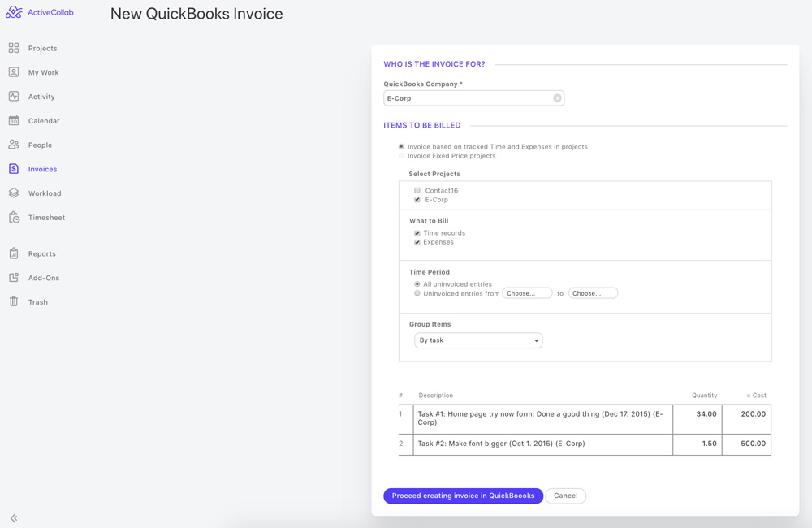Screen dimensions: 812x528
Task: Select All uninvoiced entries radio
Action: pos(417,284)
